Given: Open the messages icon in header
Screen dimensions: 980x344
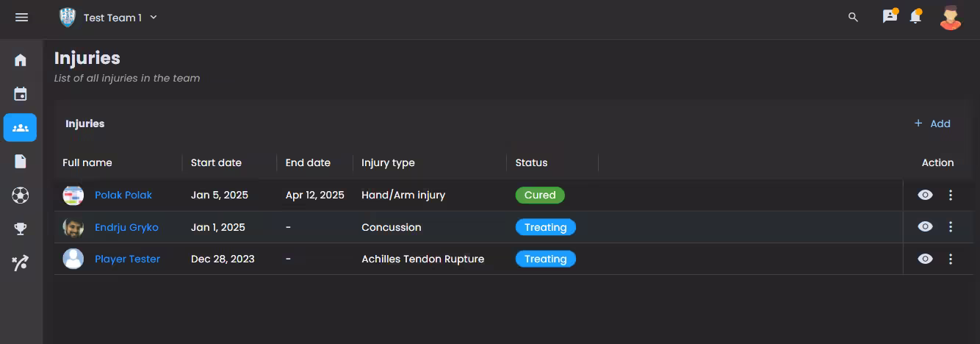Looking at the screenshot, I should point(890,17).
